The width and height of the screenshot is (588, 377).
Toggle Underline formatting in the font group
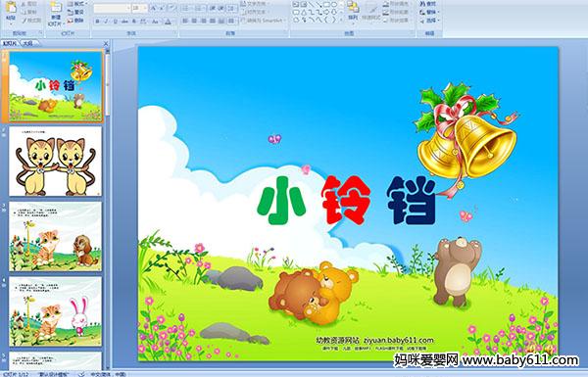[x=115, y=22]
